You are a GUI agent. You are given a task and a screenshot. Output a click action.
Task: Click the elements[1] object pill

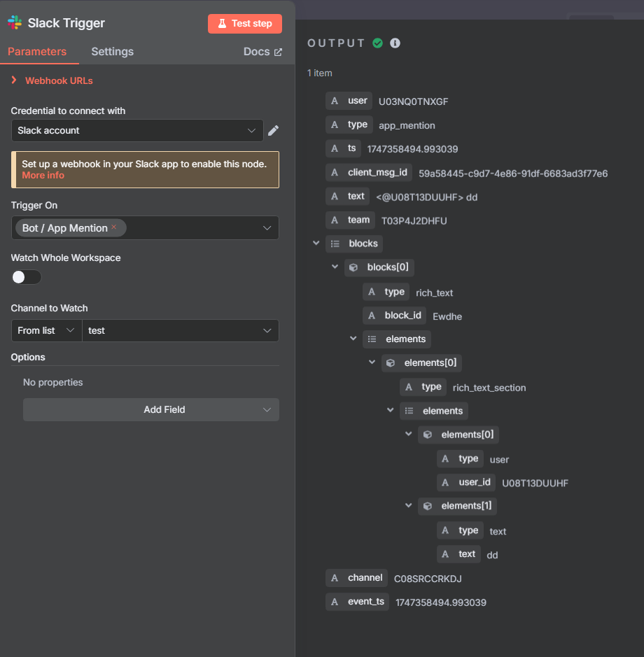457,506
